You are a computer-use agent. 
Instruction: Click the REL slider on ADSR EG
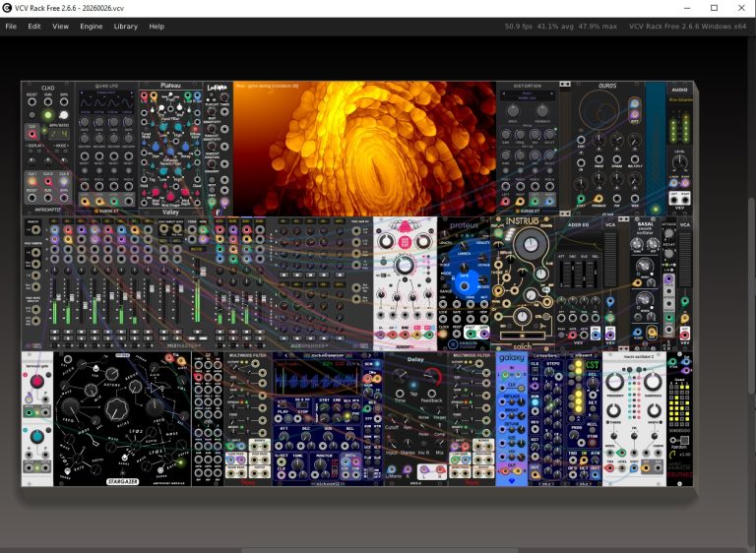click(x=597, y=275)
